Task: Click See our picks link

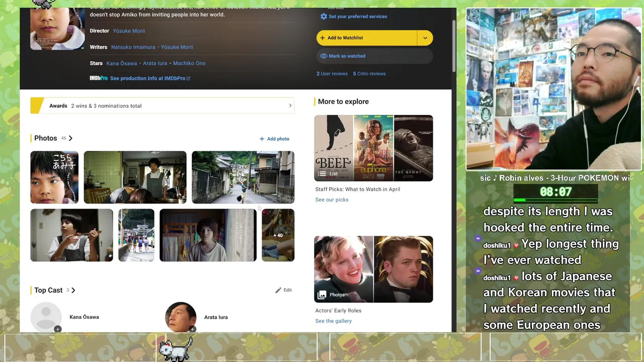Action: point(332,200)
